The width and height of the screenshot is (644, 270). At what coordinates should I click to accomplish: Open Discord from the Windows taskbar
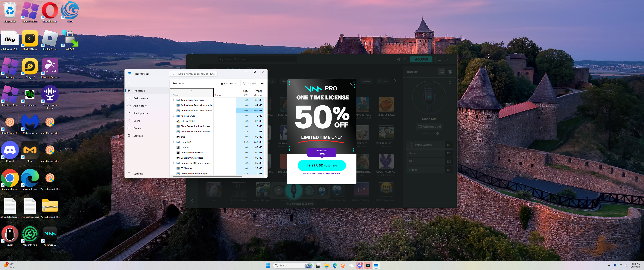359,265
